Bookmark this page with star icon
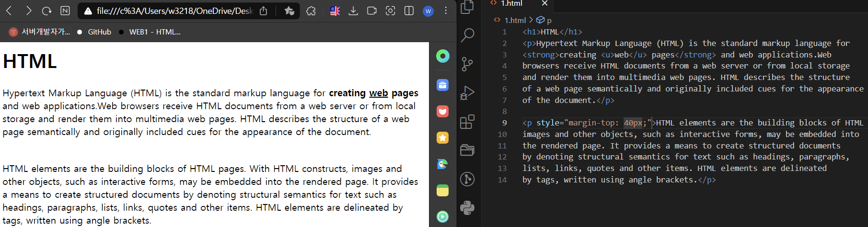 pos(289,11)
